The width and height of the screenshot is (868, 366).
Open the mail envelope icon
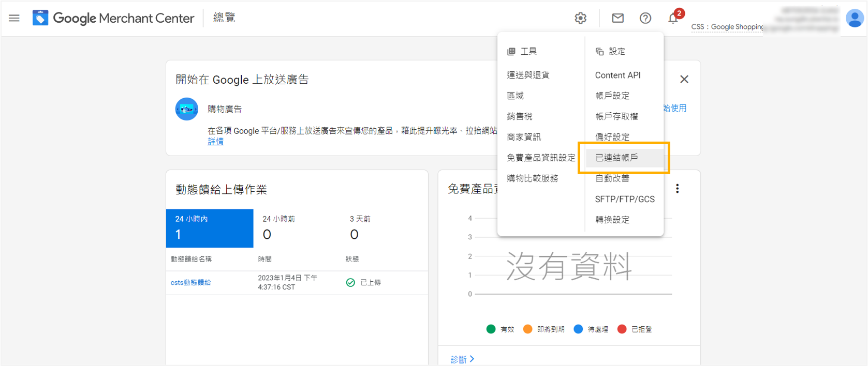pyautogui.click(x=617, y=18)
